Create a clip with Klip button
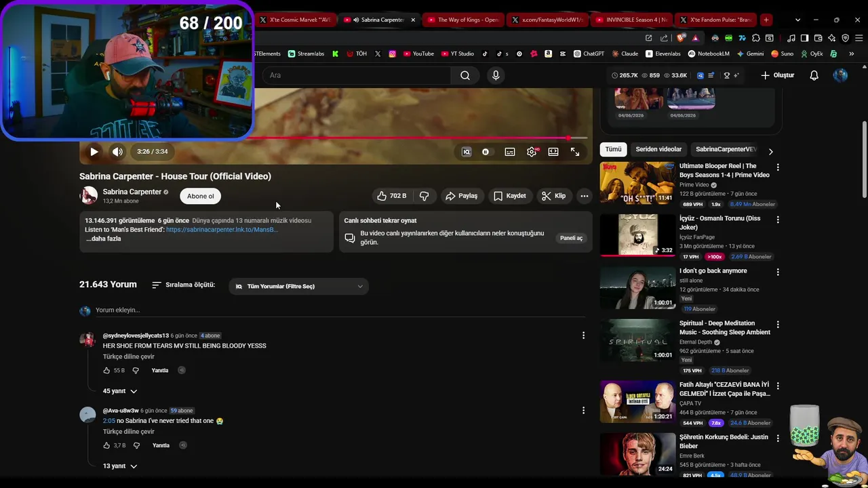Image resolution: width=868 pixels, height=488 pixels. [x=553, y=196]
